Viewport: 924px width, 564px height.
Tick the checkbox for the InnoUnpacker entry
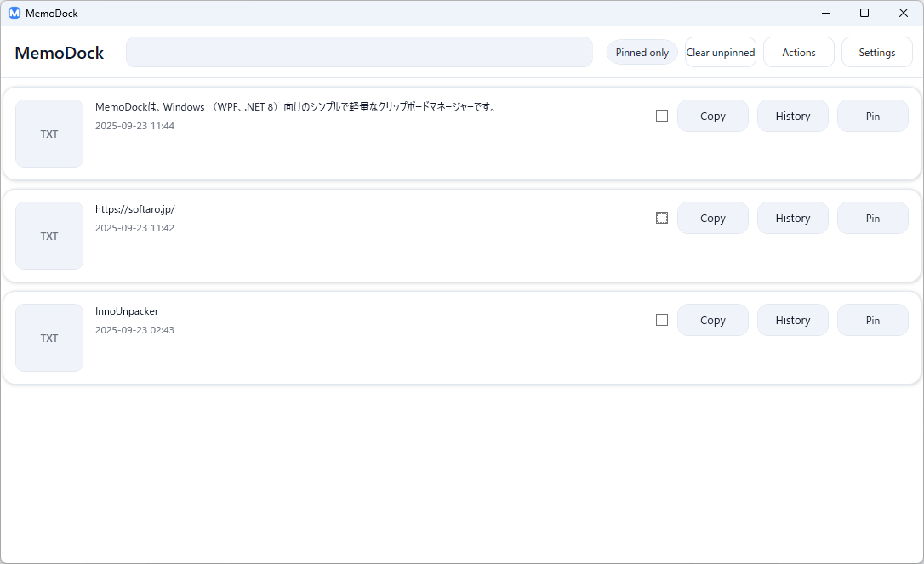(662, 320)
